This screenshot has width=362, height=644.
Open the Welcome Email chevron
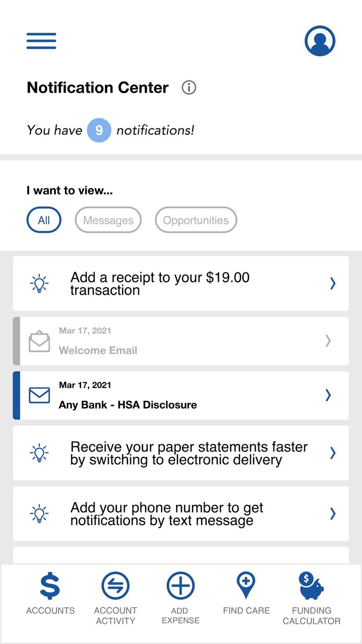[328, 341]
